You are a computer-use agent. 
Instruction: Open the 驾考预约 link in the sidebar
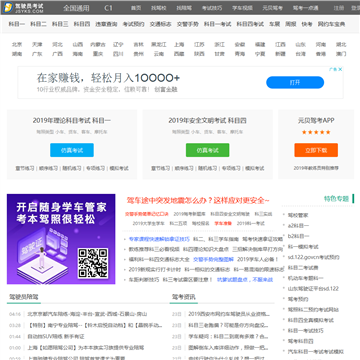[x=298, y=299]
